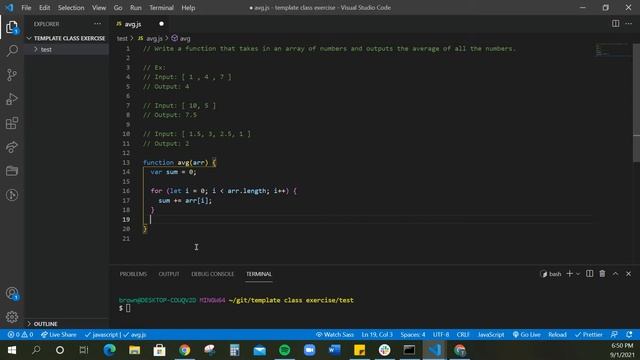Click the editor minimap
The width and height of the screenshot is (640, 360).
612,50
